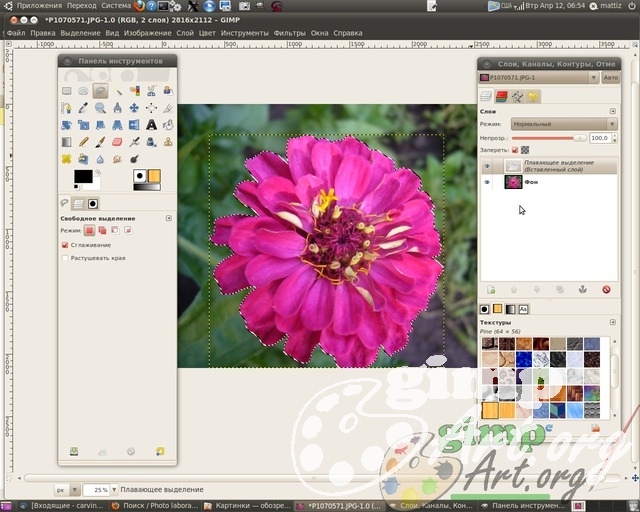This screenshot has height=512, width=640.
Task: Select the Fuzzy Select magic wand tool
Action: [118, 91]
